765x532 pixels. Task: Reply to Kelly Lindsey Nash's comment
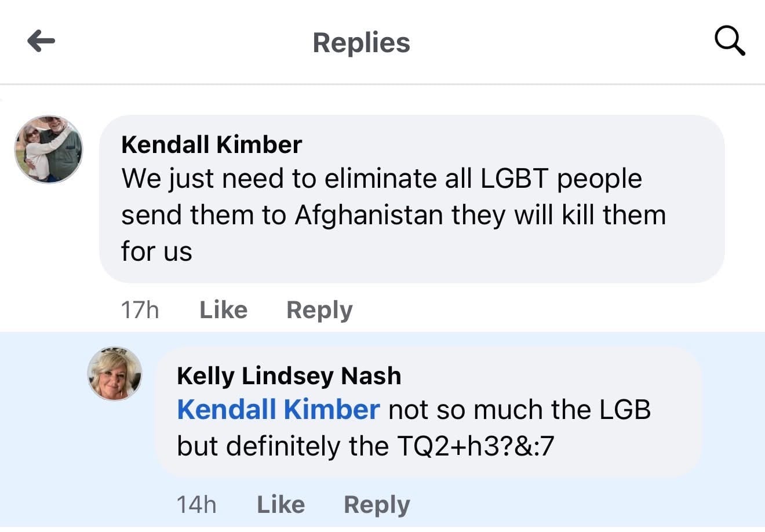tap(377, 505)
